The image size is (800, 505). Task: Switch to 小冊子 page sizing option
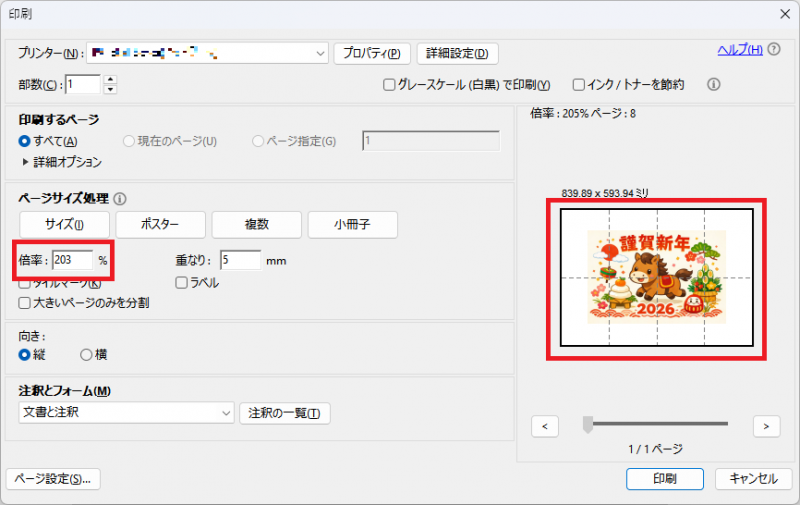coord(352,224)
